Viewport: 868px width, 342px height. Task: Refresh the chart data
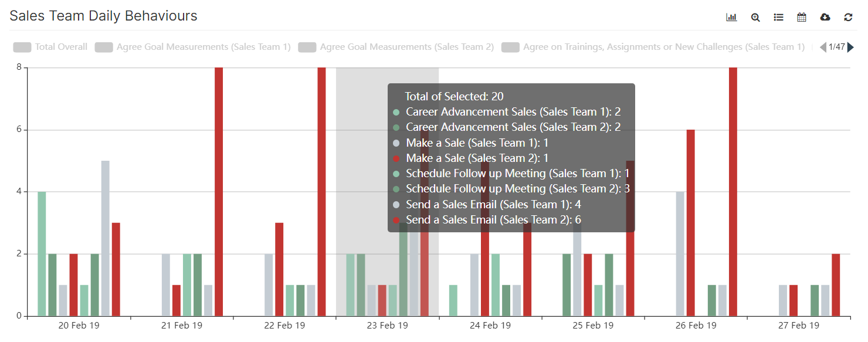848,17
